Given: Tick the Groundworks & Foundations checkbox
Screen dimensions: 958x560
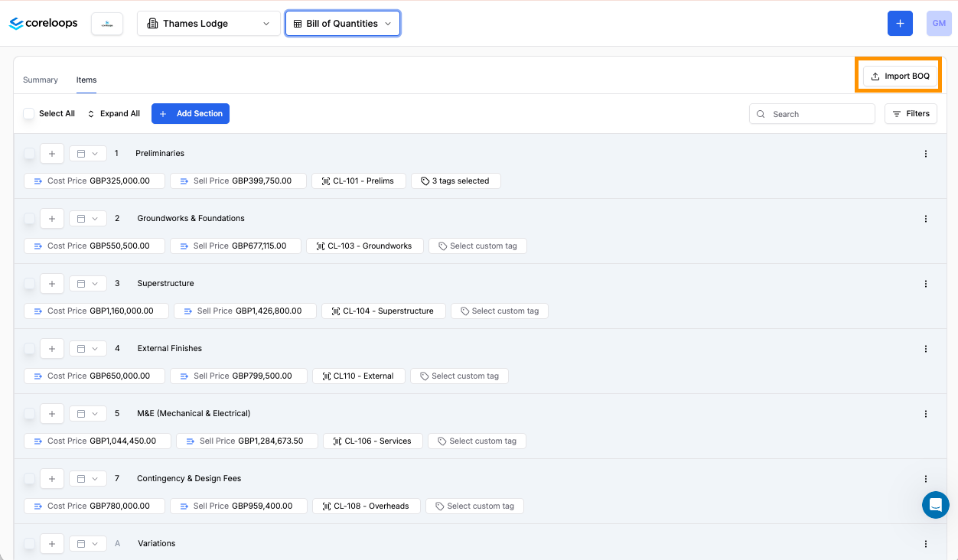Looking at the screenshot, I should pos(29,219).
